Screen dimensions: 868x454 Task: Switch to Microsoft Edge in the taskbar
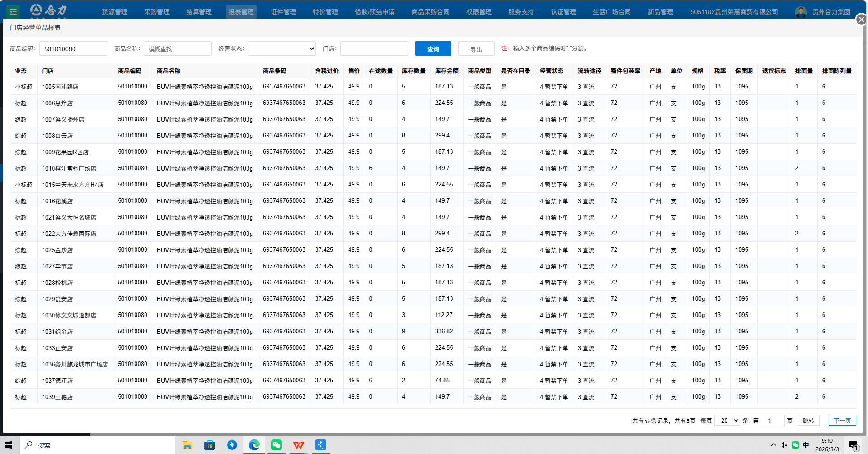pyautogui.click(x=254, y=445)
